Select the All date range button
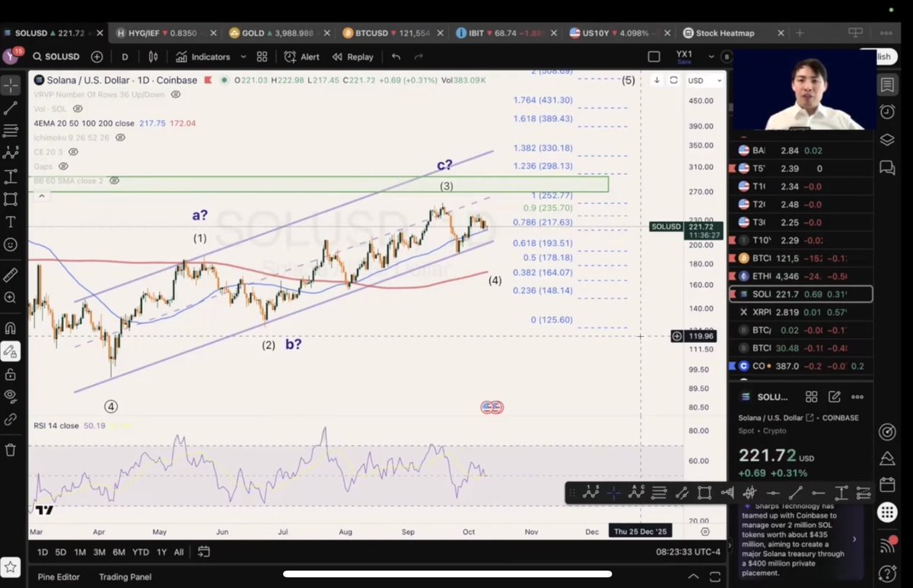 point(179,552)
